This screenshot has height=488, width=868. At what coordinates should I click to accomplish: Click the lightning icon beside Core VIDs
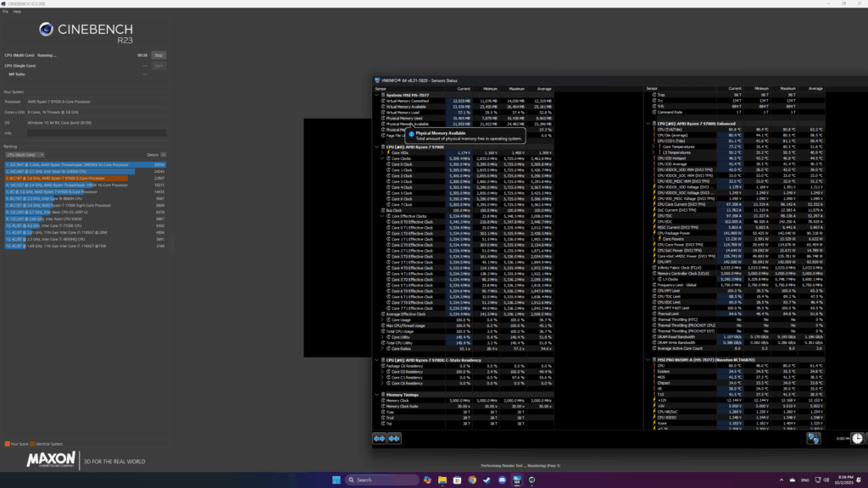[x=388, y=152]
